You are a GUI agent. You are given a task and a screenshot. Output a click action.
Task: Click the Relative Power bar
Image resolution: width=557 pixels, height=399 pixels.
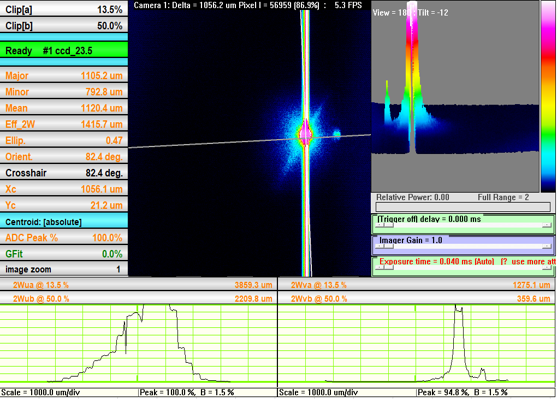click(x=463, y=206)
